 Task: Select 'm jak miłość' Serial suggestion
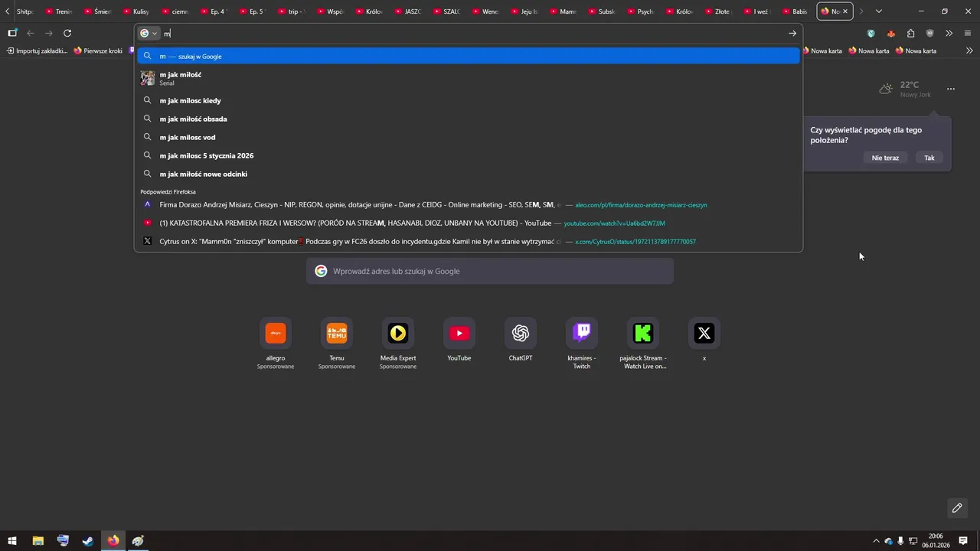pyautogui.click(x=469, y=78)
